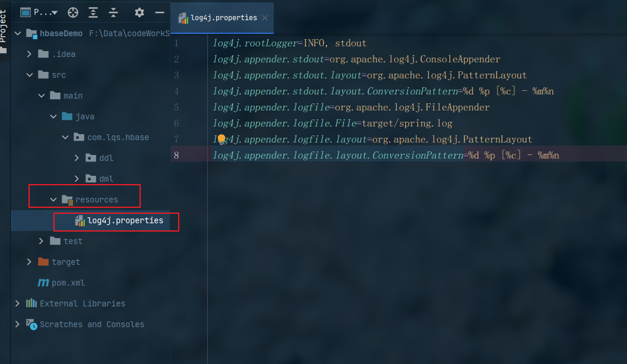
Task: Select the hbaseDemo project root label
Action: click(61, 34)
